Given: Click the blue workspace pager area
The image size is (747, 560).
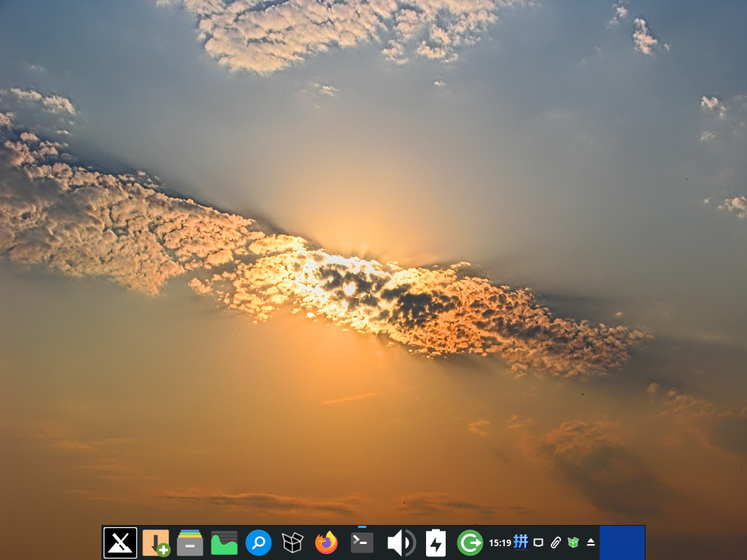Looking at the screenshot, I should coord(622,542).
